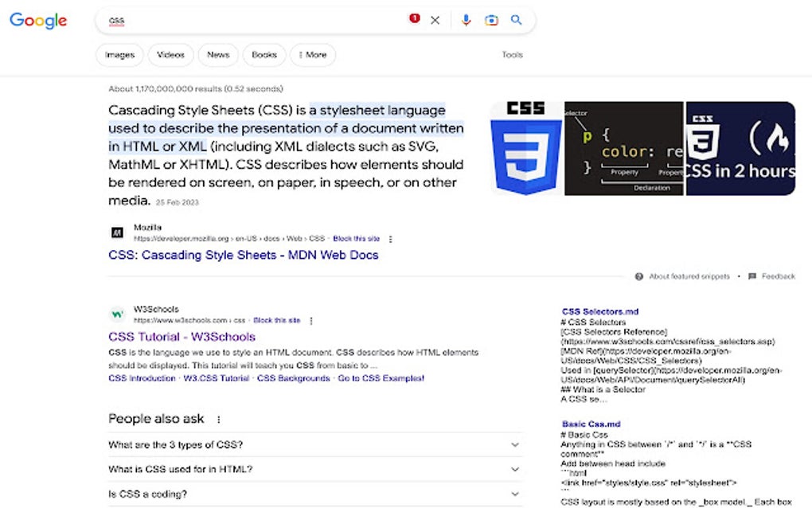Clear the search query with the X icon
The image size is (812, 508).
point(435,20)
